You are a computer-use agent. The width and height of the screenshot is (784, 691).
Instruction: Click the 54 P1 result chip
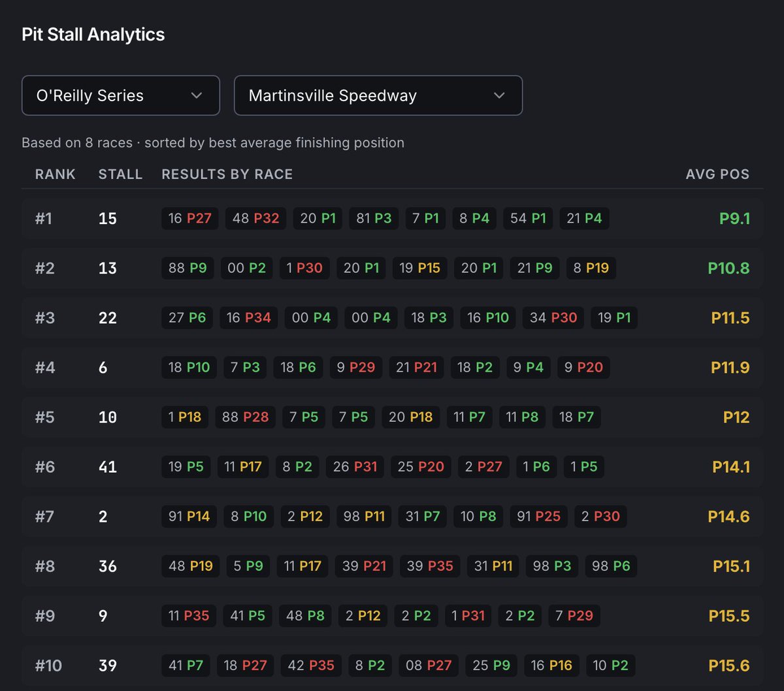coord(528,218)
